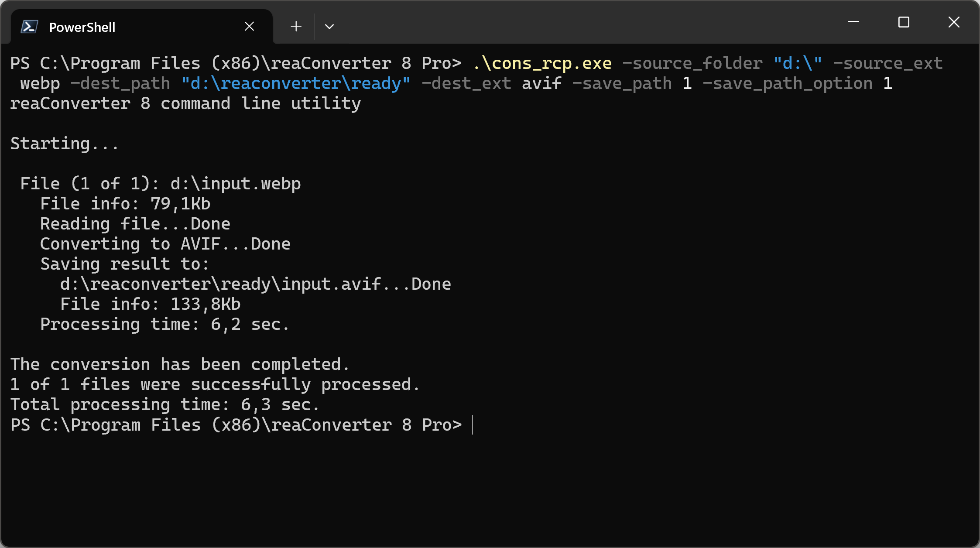The width and height of the screenshot is (980, 548).
Task: Click the "d:\reaconverter\ready" destination path string
Action: click(x=296, y=84)
